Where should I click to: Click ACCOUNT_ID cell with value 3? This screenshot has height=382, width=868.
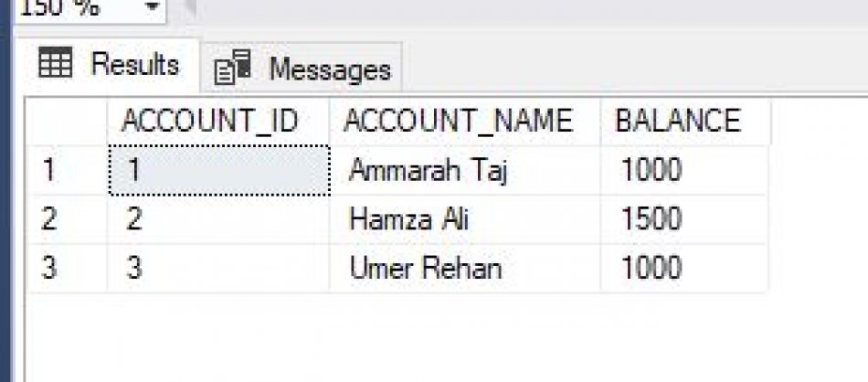point(218,268)
